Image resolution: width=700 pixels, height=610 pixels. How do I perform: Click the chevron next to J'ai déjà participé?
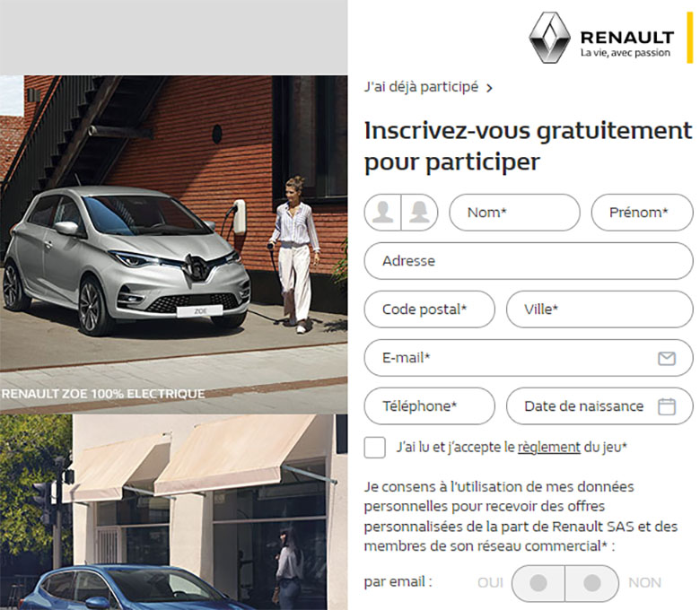click(x=489, y=88)
